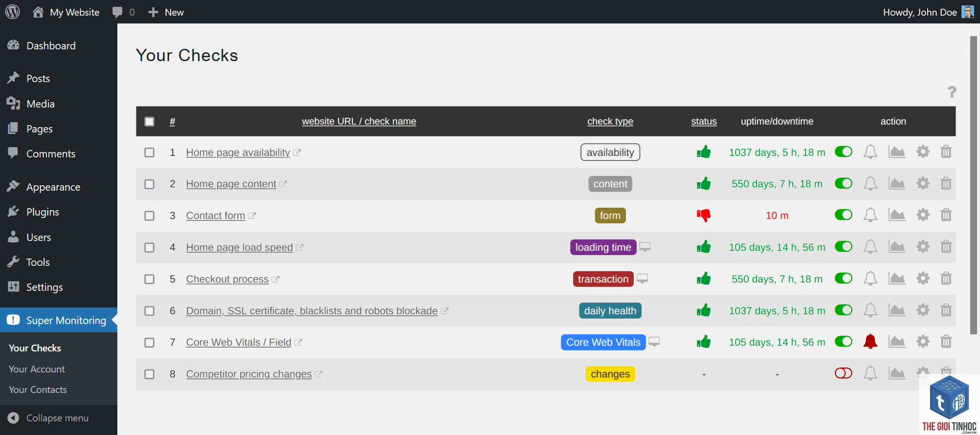Open Your Contacts submenu

pyautogui.click(x=38, y=390)
